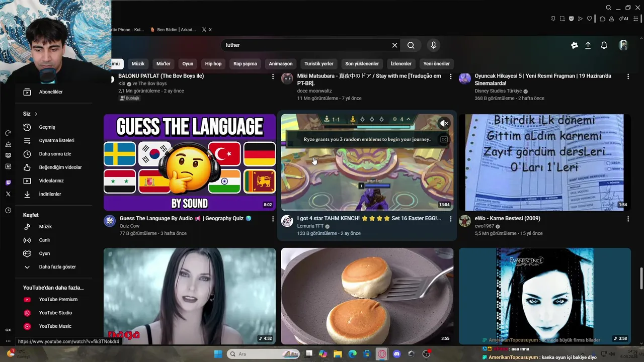Open options menu for BALONU PATLAT video
This screenshot has height=362, width=644.
273,76
